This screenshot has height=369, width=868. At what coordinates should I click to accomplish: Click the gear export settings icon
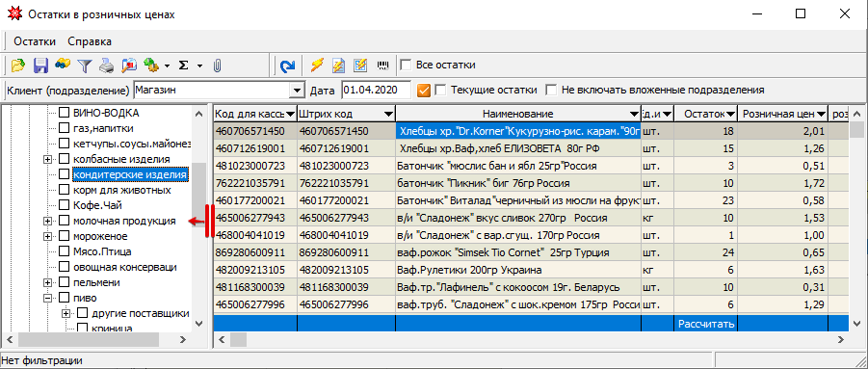[150, 66]
